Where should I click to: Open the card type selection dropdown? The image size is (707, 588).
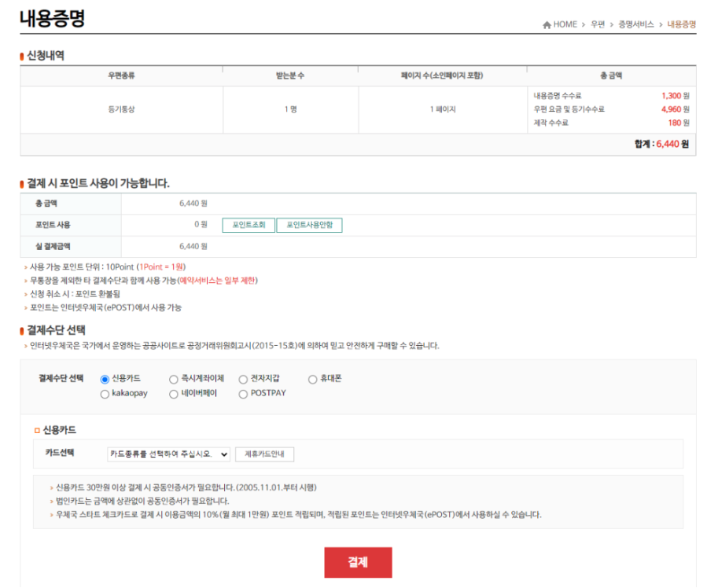tap(167, 454)
